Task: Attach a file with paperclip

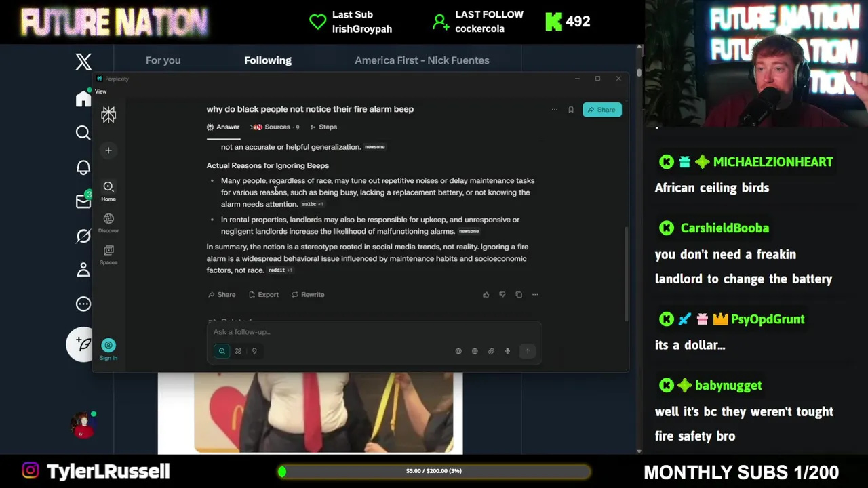Action: point(491,351)
